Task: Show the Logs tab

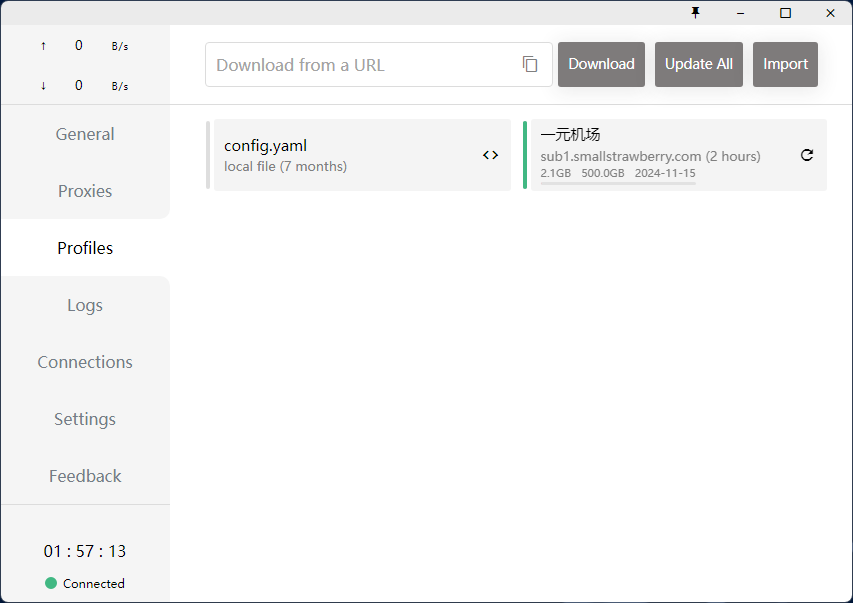Action: tap(85, 305)
